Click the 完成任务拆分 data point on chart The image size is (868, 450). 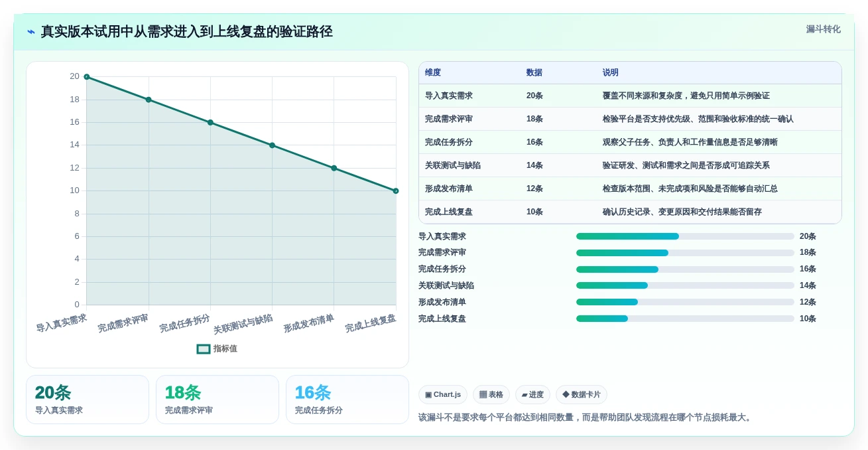click(x=210, y=122)
